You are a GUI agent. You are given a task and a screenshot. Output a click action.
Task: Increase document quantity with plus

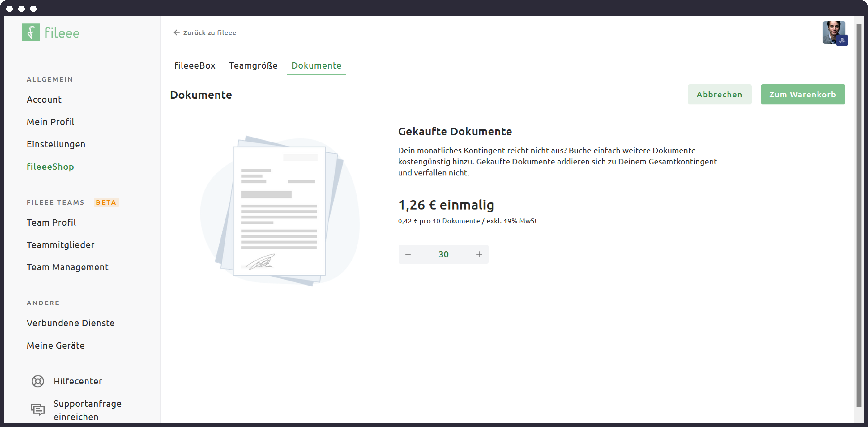[x=479, y=254]
